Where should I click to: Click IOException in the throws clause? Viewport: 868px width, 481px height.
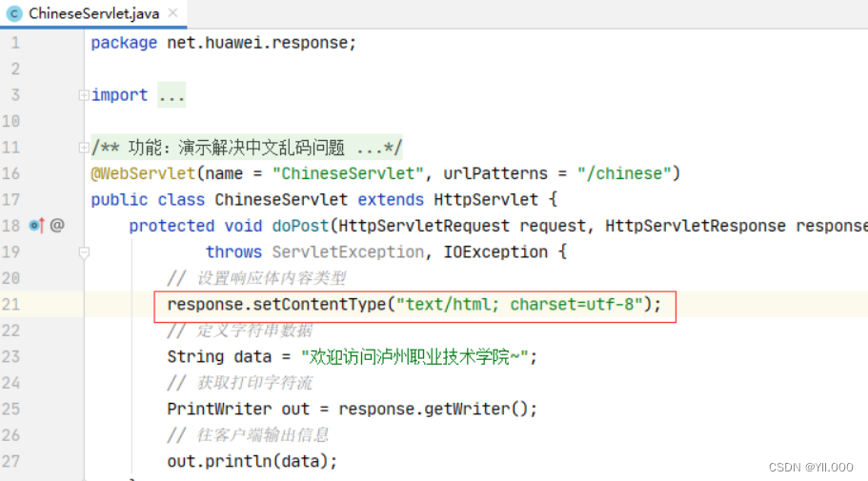pyautogui.click(x=495, y=251)
